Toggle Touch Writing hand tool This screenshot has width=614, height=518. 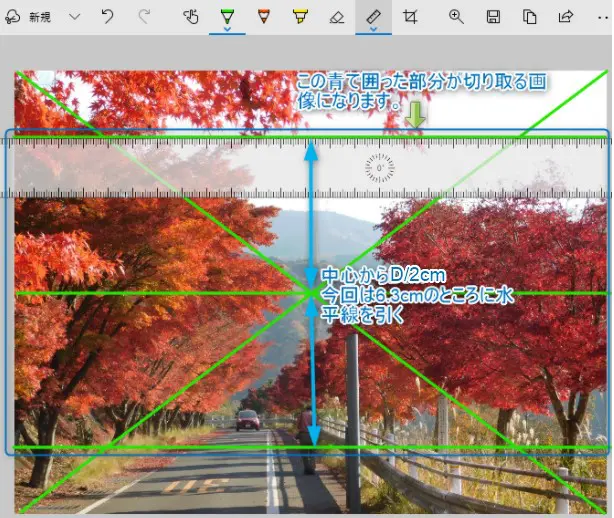191,17
